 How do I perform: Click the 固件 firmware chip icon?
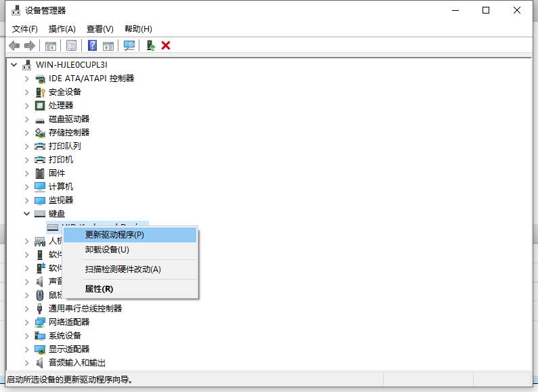pyautogui.click(x=40, y=173)
